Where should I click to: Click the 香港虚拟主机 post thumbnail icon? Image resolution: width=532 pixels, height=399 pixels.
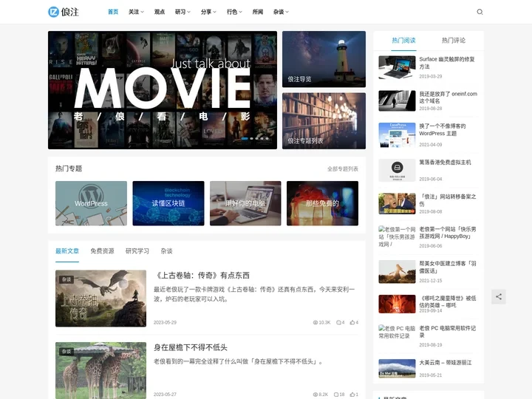coord(397,170)
